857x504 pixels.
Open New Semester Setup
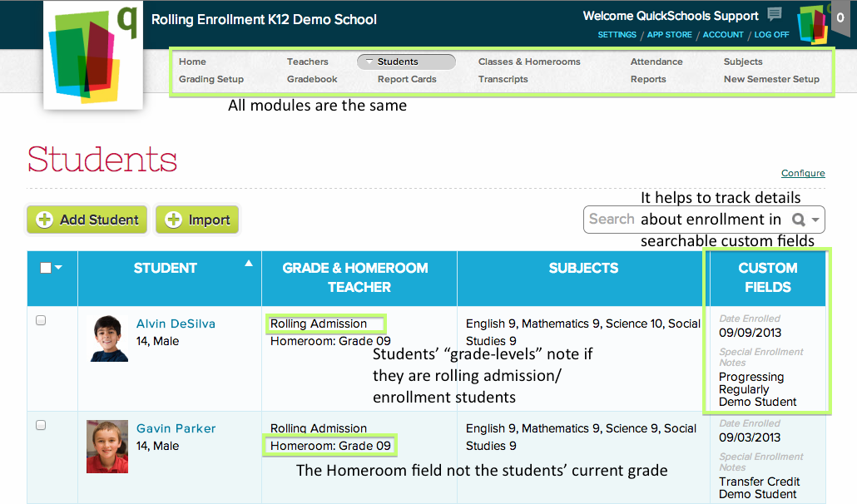click(771, 79)
